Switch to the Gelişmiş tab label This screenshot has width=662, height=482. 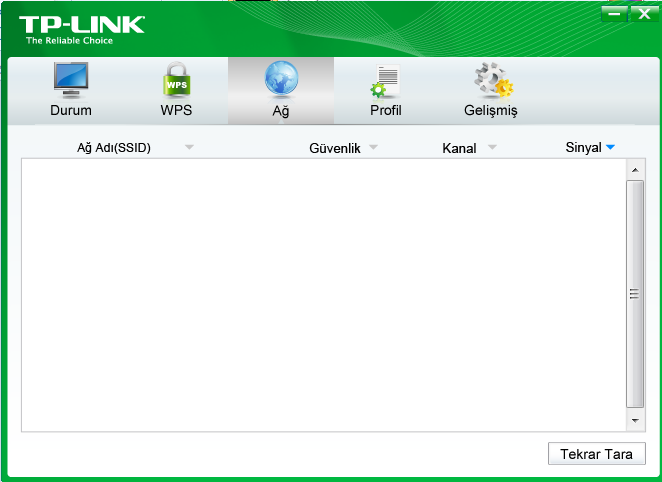tap(491, 111)
